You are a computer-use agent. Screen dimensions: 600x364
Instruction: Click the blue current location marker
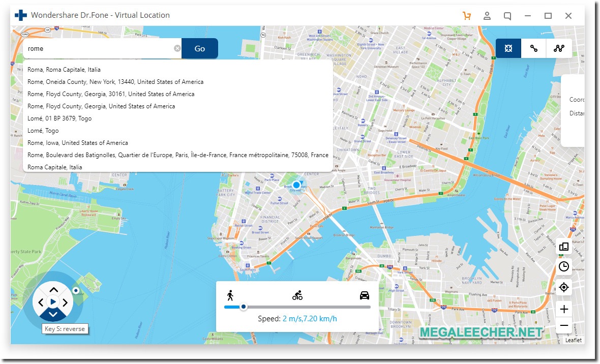(296, 185)
